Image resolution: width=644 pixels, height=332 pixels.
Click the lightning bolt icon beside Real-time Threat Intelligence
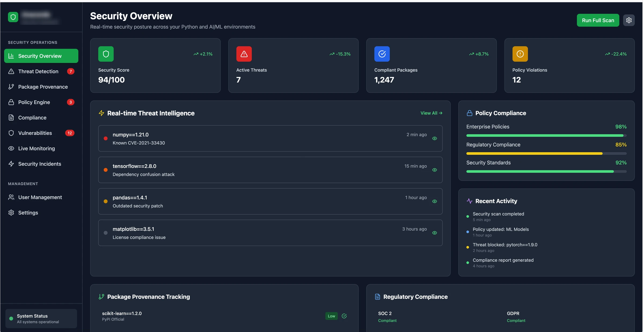tap(101, 113)
